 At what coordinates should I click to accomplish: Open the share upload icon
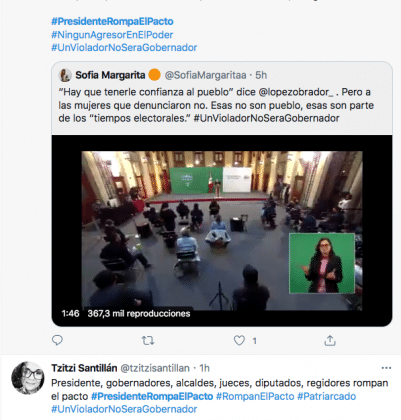[330, 340]
